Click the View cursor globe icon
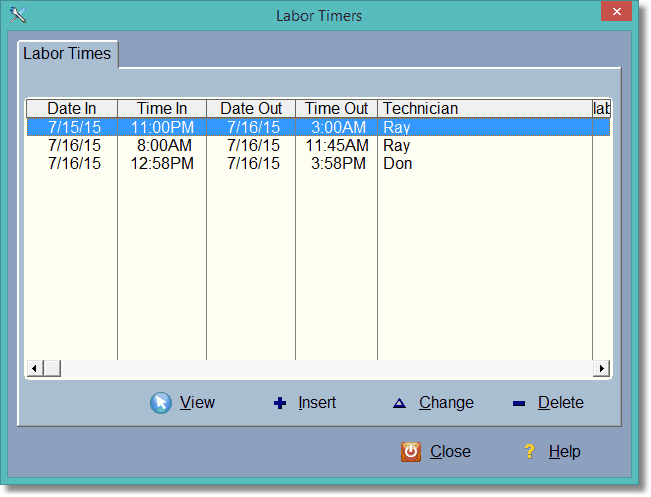Image resolution: width=651 pixels, height=497 pixels. point(161,403)
